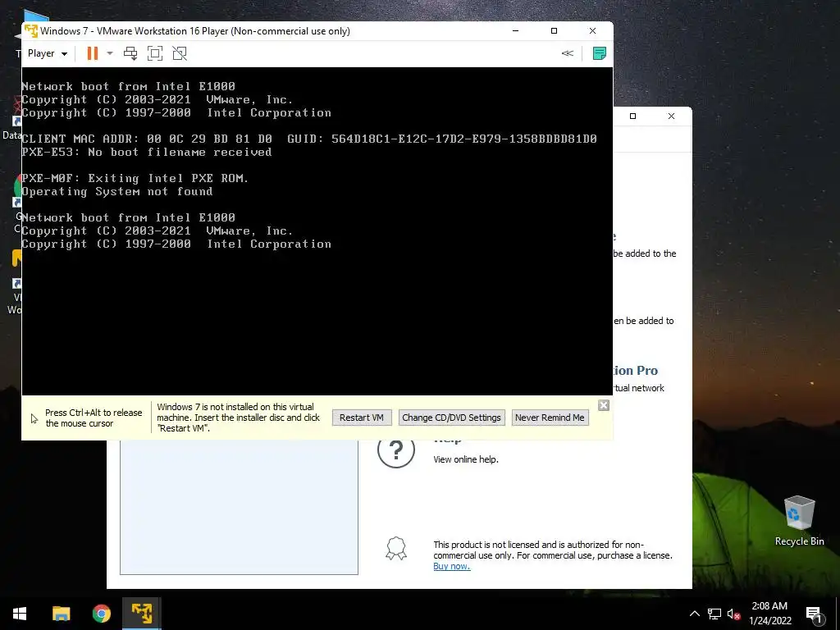Image resolution: width=840 pixels, height=630 pixels.
Task: Select VMware Player taskbar icon
Action: (x=142, y=614)
